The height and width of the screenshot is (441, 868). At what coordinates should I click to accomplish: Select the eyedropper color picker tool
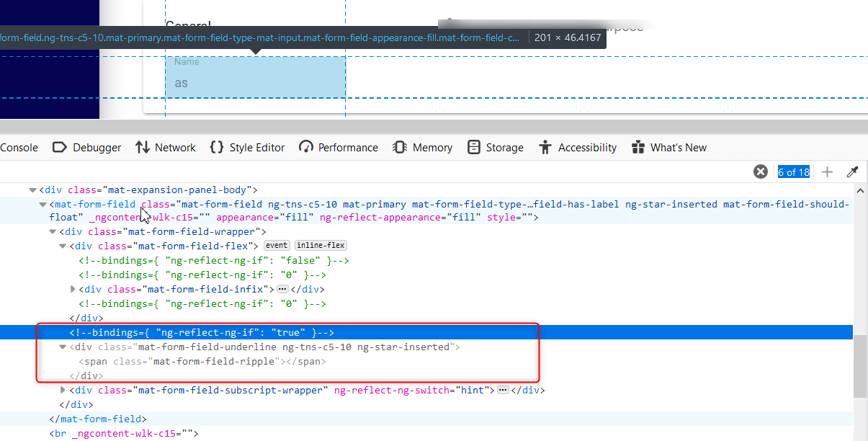pyautogui.click(x=852, y=171)
